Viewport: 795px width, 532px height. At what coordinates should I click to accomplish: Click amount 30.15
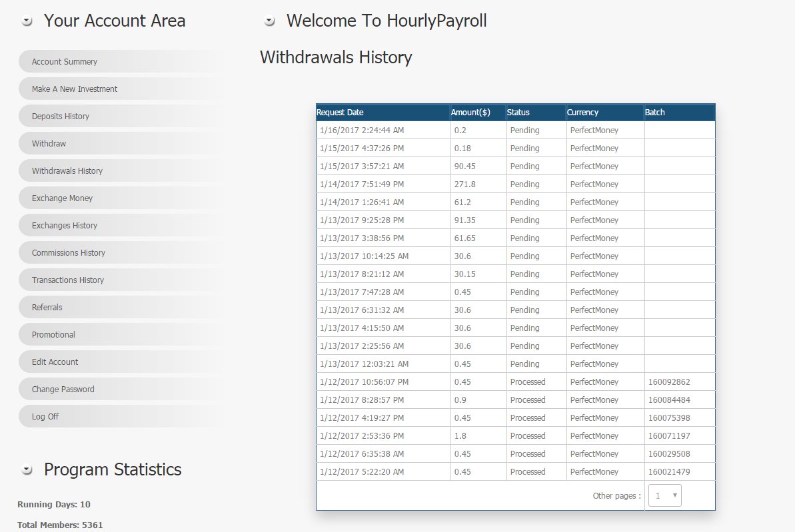click(465, 274)
